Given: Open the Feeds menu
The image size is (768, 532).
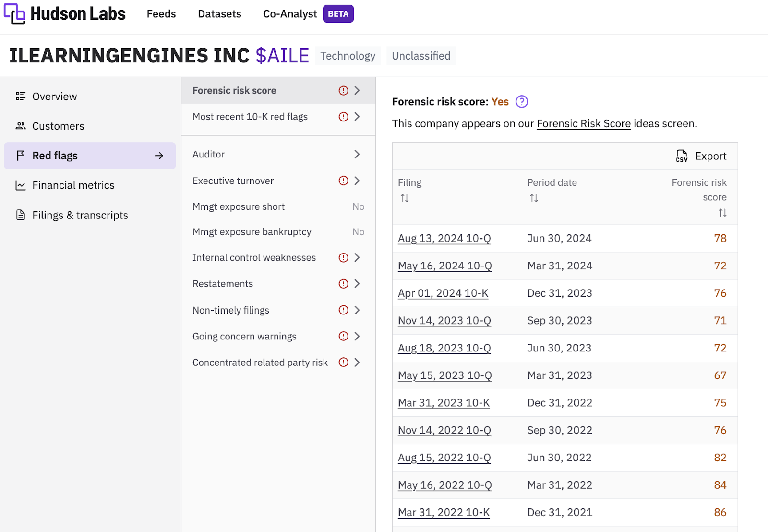Looking at the screenshot, I should pos(161,14).
